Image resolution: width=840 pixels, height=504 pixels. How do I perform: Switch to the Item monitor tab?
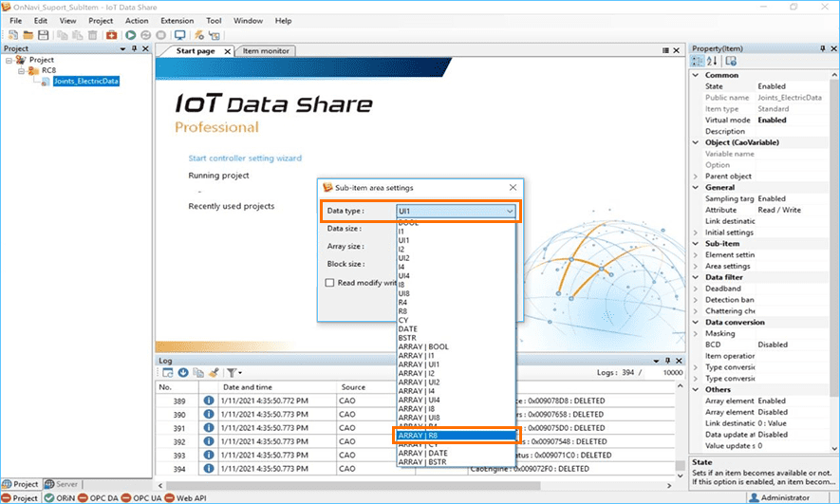click(x=266, y=51)
